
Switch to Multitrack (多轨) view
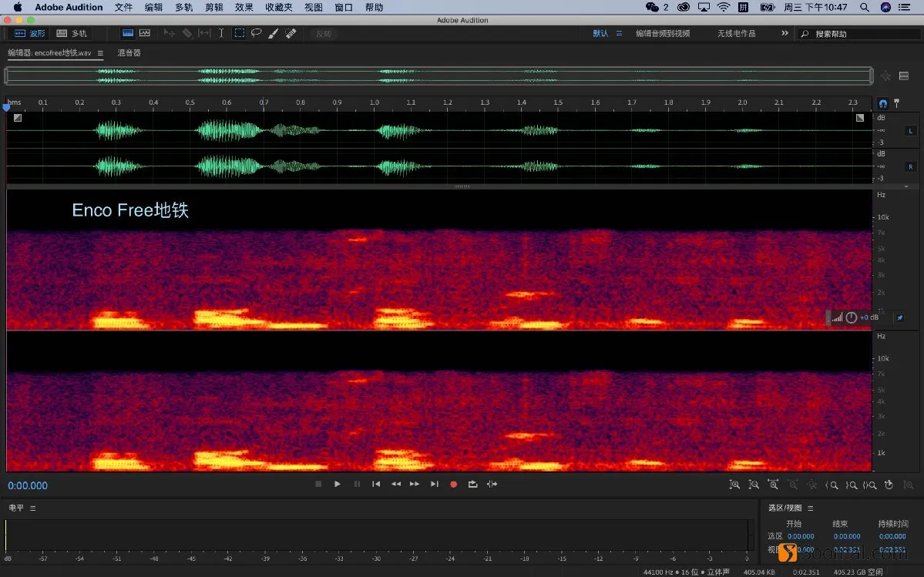tap(72, 34)
